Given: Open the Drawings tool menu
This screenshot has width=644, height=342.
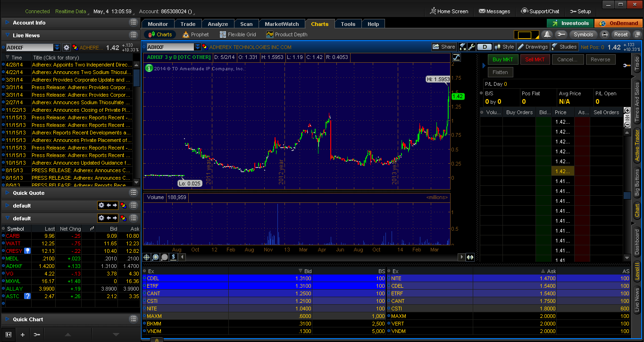Looking at the screenshot, I should pyautogui.click(x=533, y=47).
